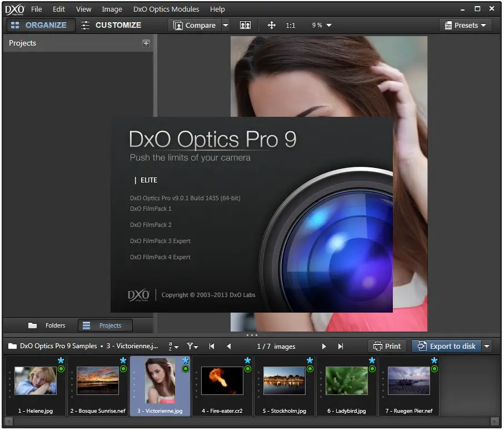Image resolution: width=504 pixels, height=430 pixels.
Task: Go to the previous image
Action: click(229, 347)
